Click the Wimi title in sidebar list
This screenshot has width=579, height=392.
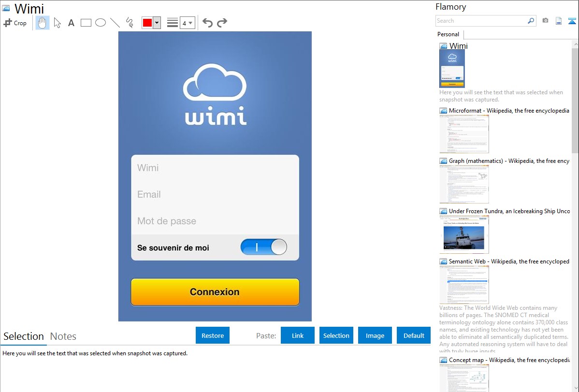(x=458, y=46)
